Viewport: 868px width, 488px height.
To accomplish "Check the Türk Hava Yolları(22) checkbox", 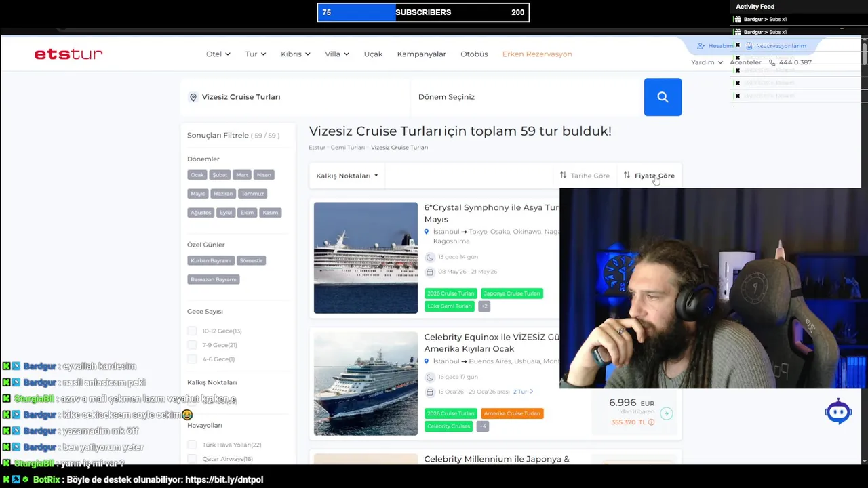I will [x=192, y=445].
